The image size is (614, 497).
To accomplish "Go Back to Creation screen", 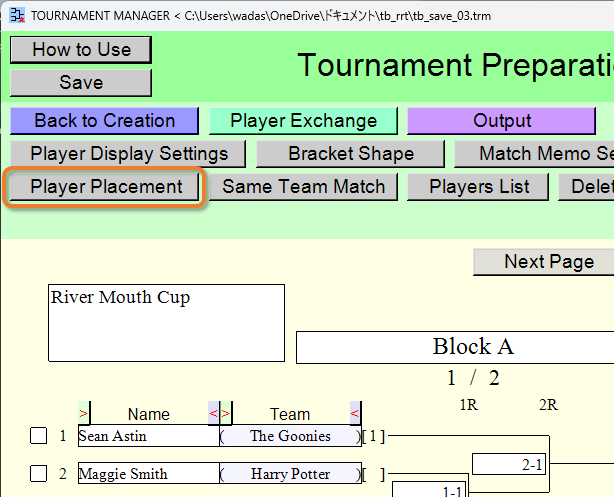I will 104,121.
